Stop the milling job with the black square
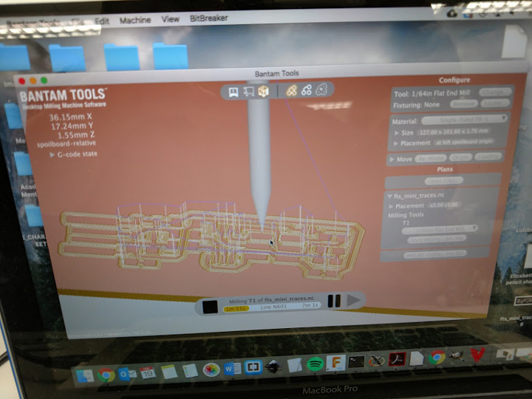 click(x=210, y=307)
